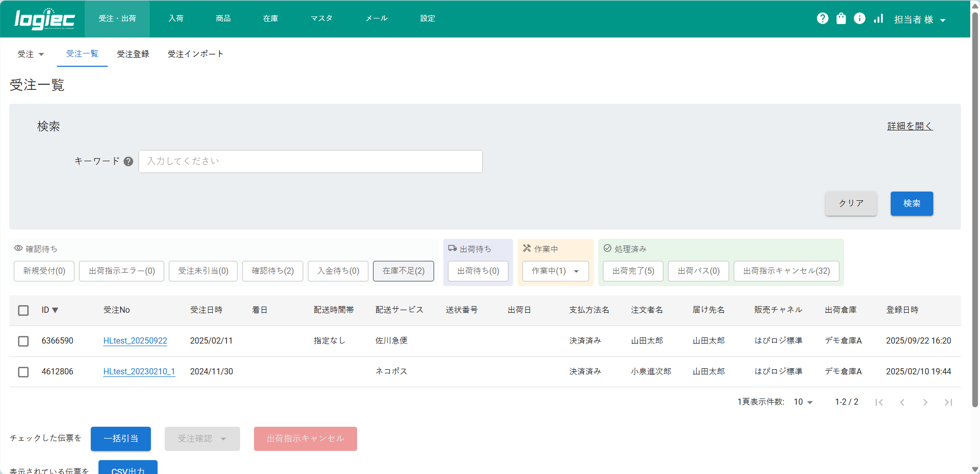Open the 在庫 menu in top navigation

[270, 18]
